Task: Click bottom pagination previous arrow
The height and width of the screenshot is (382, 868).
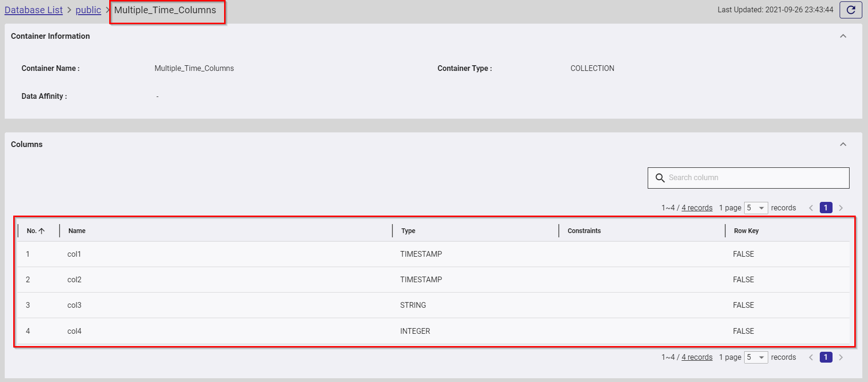Action: pyautogui.click(x=811, y=357)
